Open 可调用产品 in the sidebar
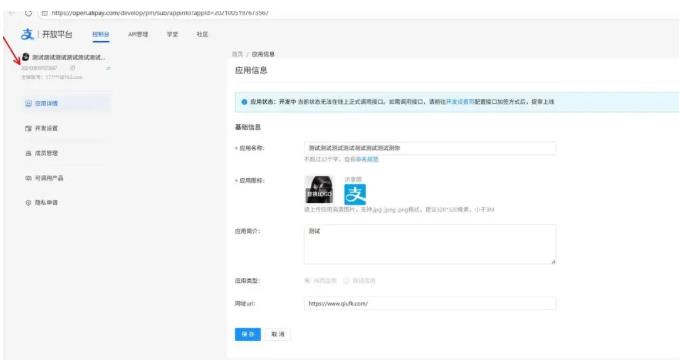This screenshot has width=679, height=360. 66,178
